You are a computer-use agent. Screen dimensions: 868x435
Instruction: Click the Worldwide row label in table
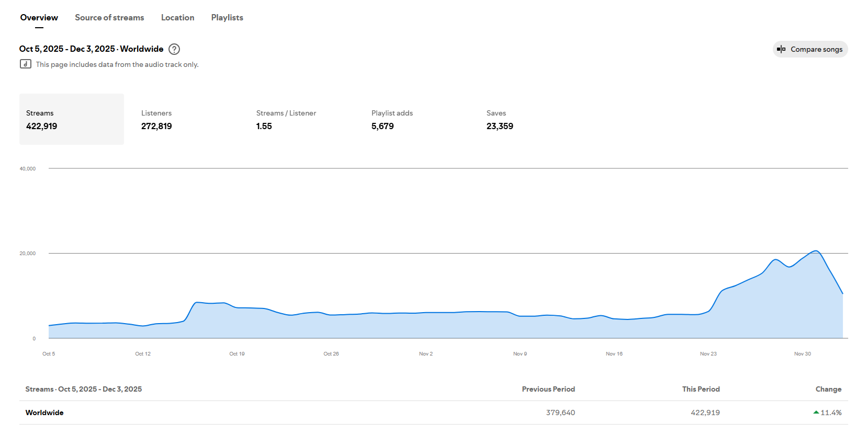tap(44, 413)
